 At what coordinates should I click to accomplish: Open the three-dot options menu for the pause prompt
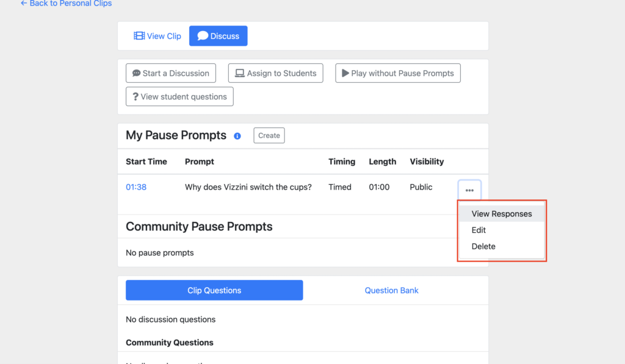pos(469,190)
